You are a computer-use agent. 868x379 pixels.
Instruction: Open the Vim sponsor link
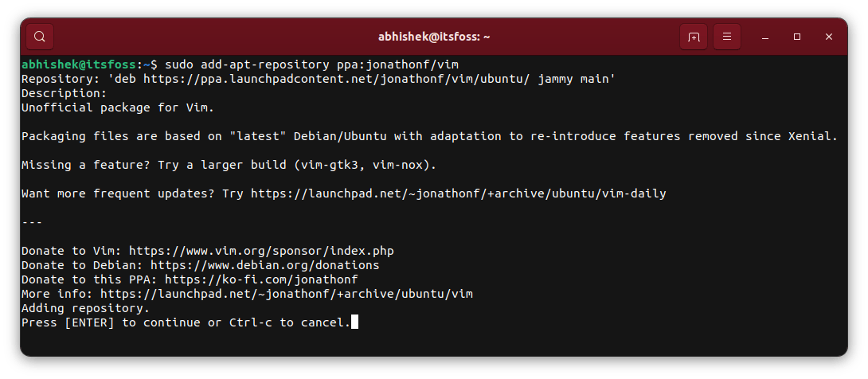(x=261, y=251)
